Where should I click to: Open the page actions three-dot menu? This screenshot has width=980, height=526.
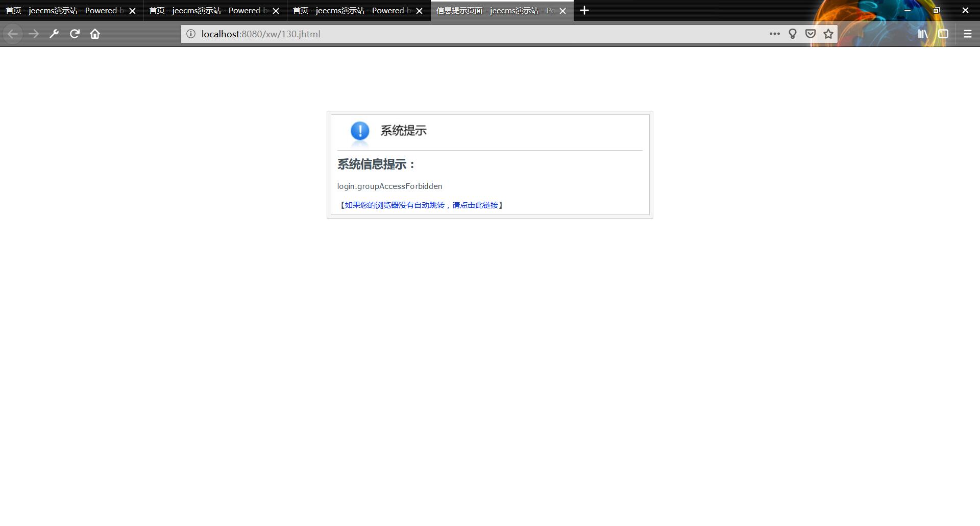click(x=774, y=34)
